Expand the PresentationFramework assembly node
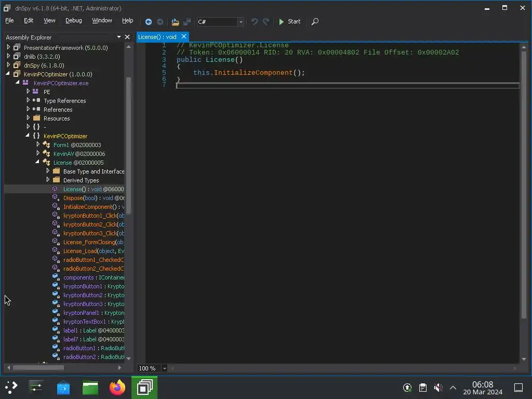 [x=8, y=47]
